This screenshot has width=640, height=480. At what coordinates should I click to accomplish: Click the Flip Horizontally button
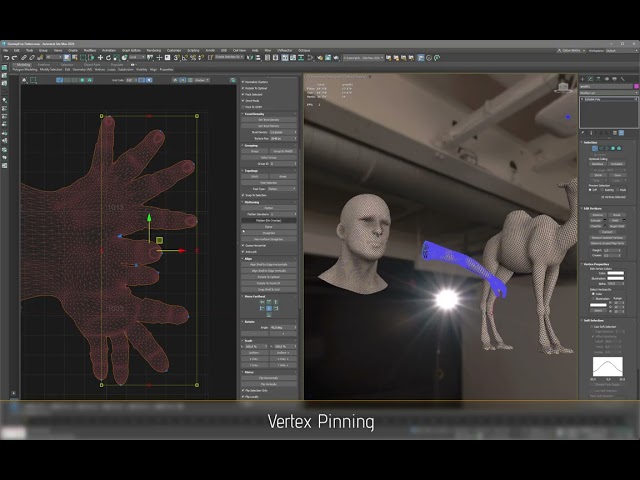point(269,378)
